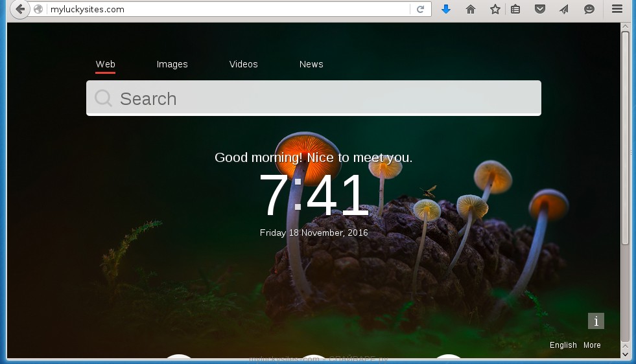Viewport: 636px width, 364px height.
Task: Click the info "i" button on the wallpaper
Action: click(596, 321)
